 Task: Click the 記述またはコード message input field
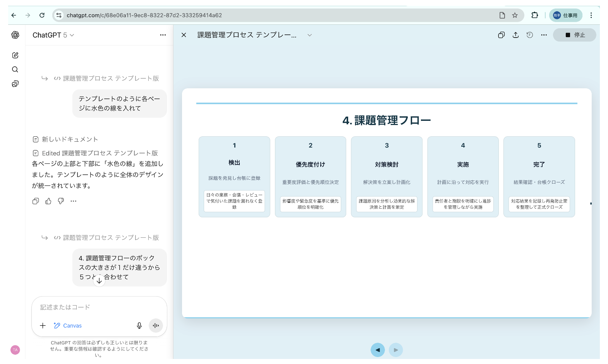click(x=99, y=307)
